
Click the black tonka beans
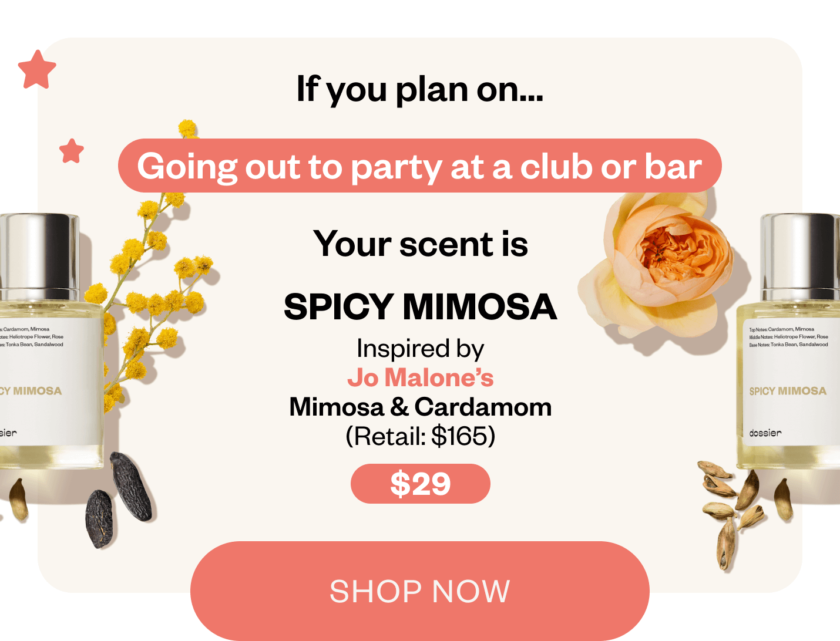point(119,499)
